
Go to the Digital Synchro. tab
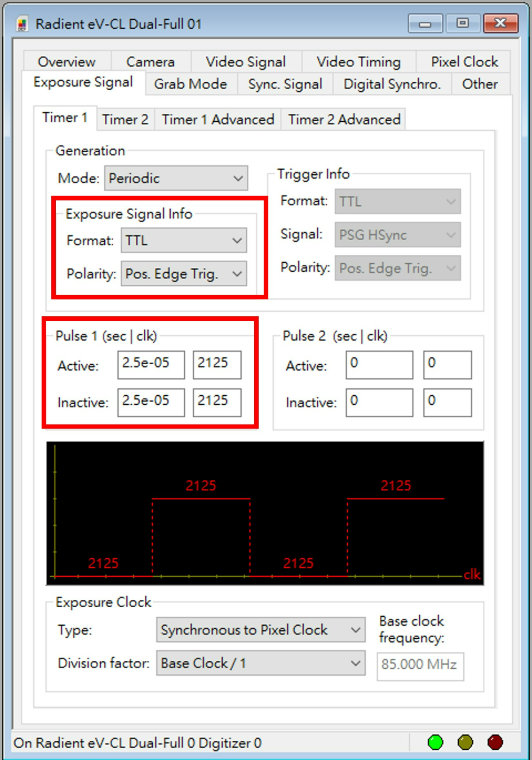tap(392, 84)
